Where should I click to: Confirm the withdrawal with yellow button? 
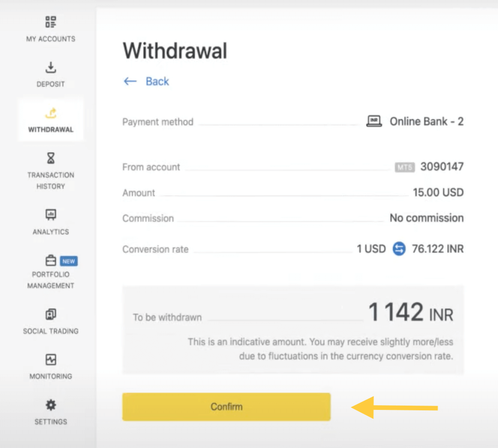tap(226, 407)
